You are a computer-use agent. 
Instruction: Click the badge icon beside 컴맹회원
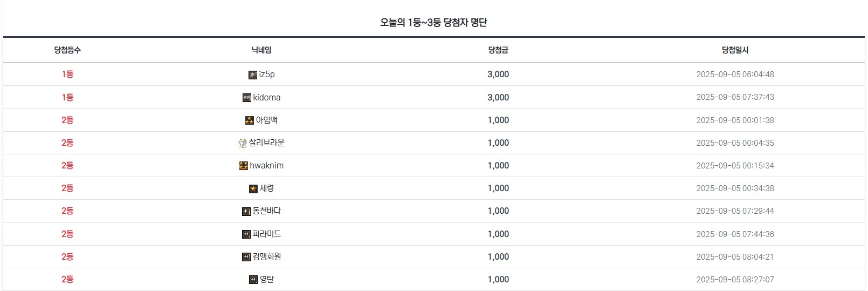point(246,257)
